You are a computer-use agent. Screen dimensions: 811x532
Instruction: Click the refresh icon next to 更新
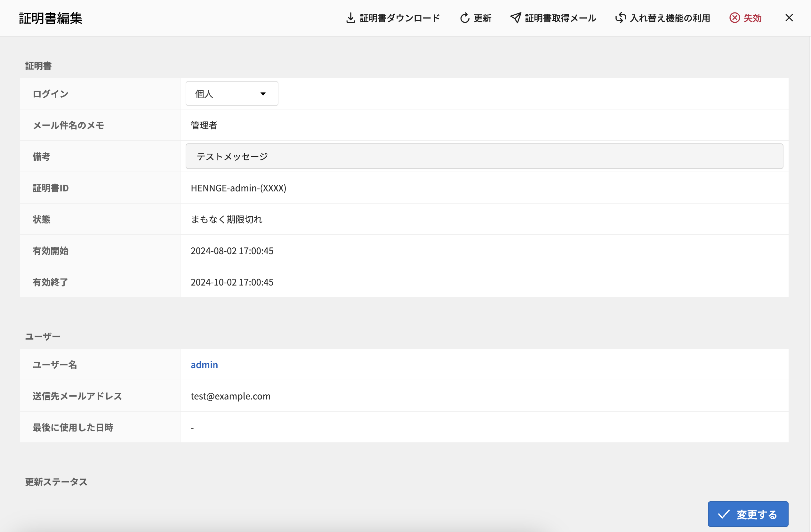click(x=465, y=18)
